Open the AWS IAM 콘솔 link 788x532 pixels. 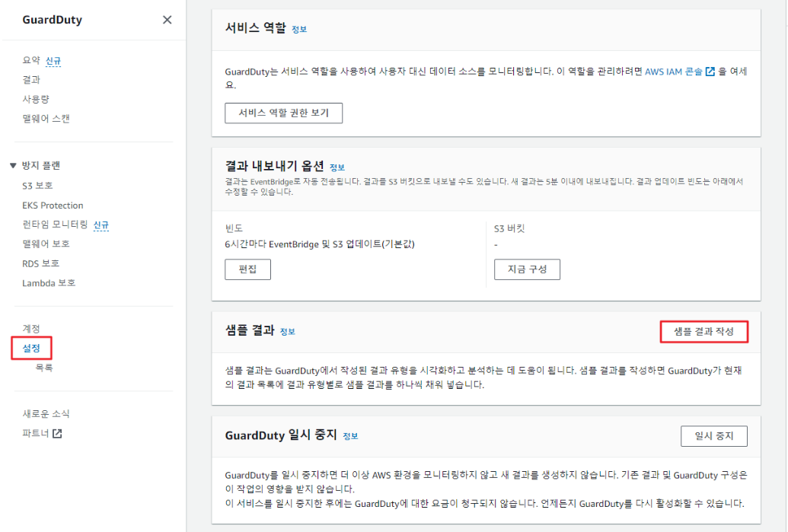tap(674, 72)
